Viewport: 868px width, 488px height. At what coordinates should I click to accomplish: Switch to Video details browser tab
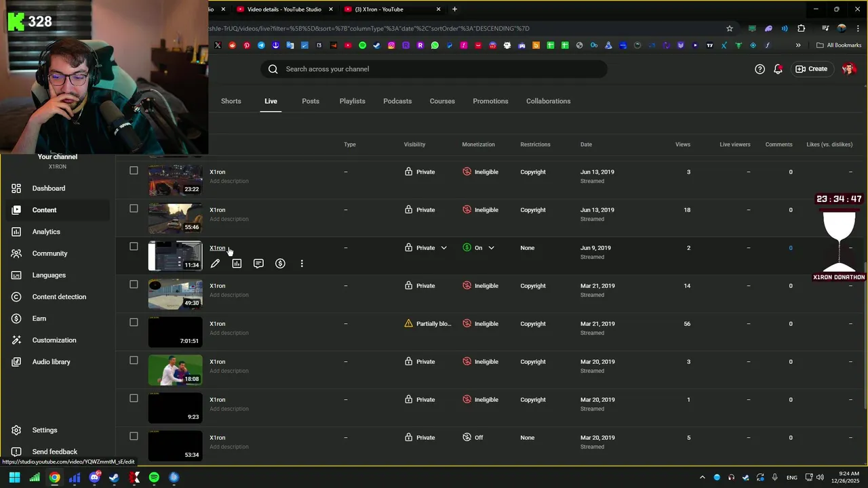(285, 9)
